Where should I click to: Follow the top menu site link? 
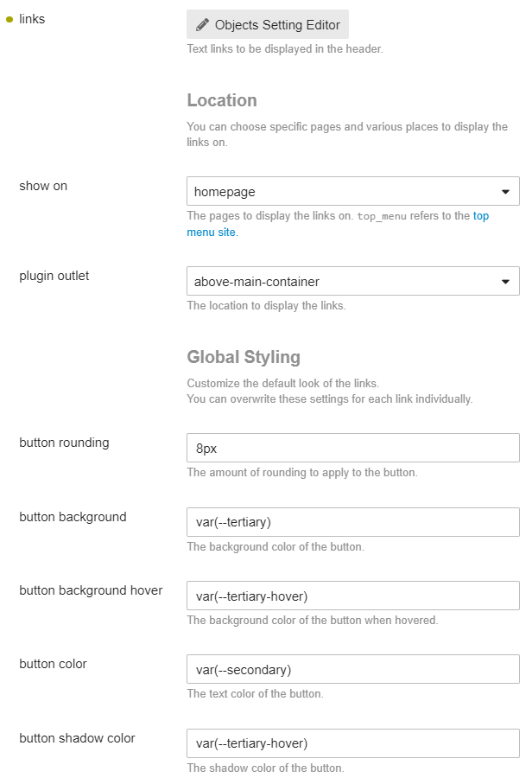[338, 224]
